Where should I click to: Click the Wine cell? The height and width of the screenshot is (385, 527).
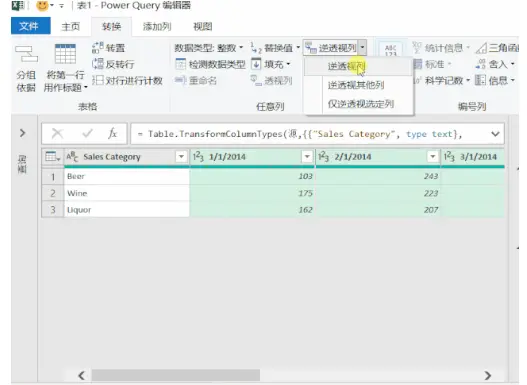pos(127,193)
